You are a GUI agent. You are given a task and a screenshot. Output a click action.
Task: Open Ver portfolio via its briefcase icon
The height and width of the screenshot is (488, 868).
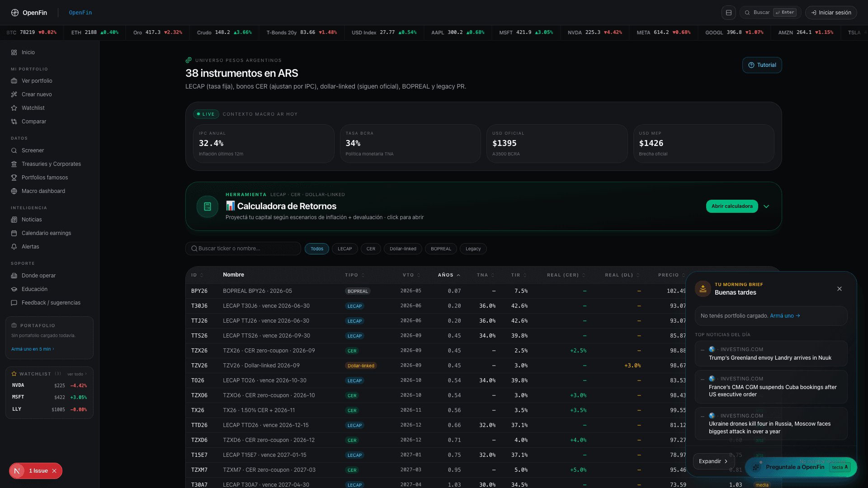pos(14,81)
